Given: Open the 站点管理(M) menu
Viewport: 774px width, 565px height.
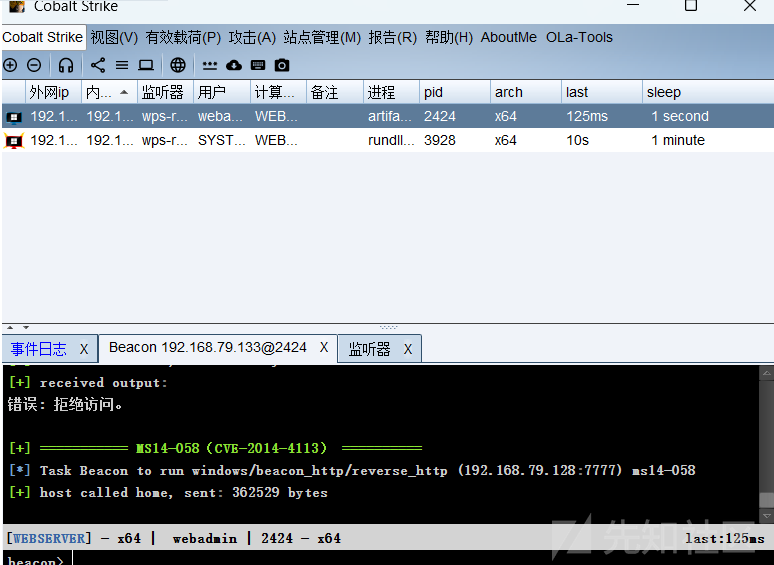Looking at the screenshot, I should (x=322, y=38).
